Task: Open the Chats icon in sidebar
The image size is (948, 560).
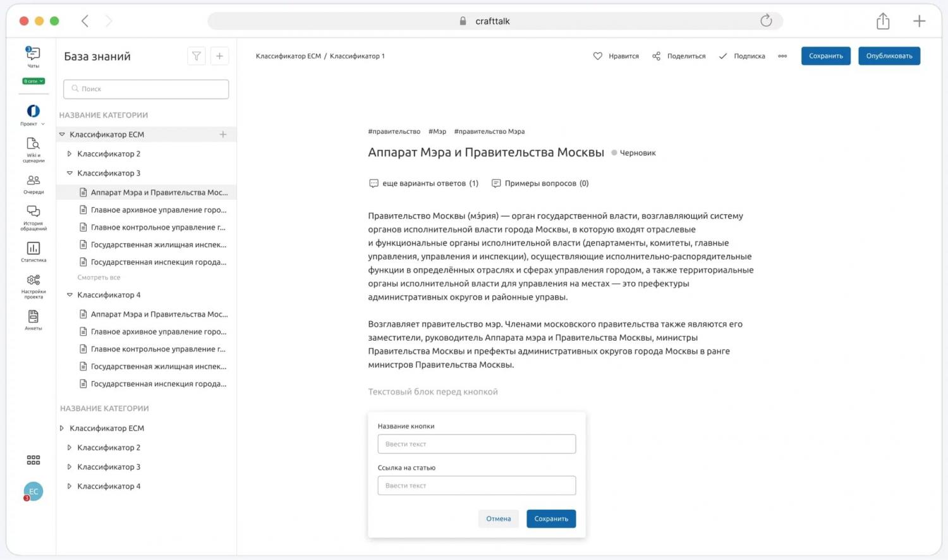Action: [x=33, y=56]
